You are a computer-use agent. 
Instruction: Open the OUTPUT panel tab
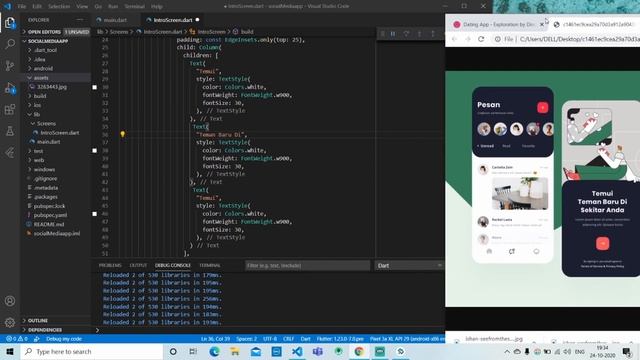(x=138, y=265)
